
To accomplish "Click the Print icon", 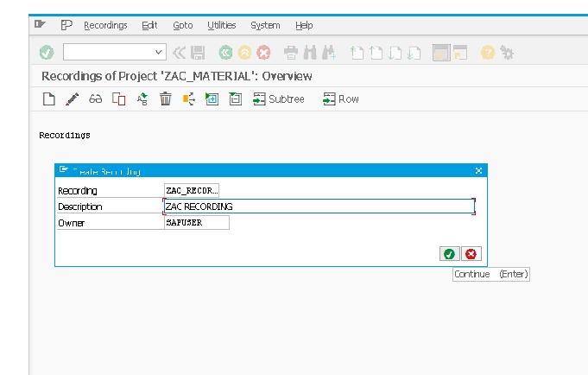I will (291, 53).
